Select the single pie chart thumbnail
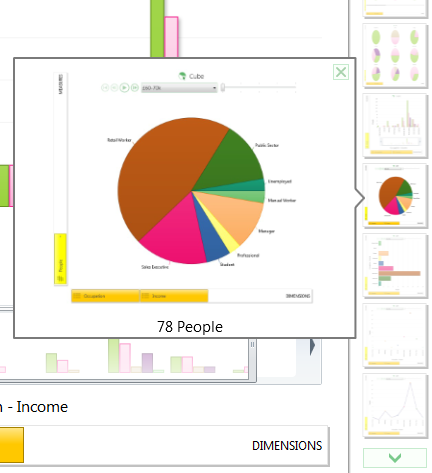Viewport: 432px width, 473px height. [x=395, y=196]
